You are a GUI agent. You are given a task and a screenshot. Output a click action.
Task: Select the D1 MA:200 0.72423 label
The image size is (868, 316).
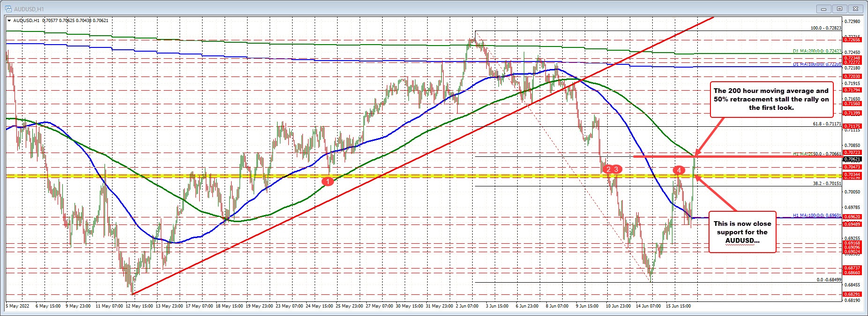pyautogui.click(x=817, y=51)
